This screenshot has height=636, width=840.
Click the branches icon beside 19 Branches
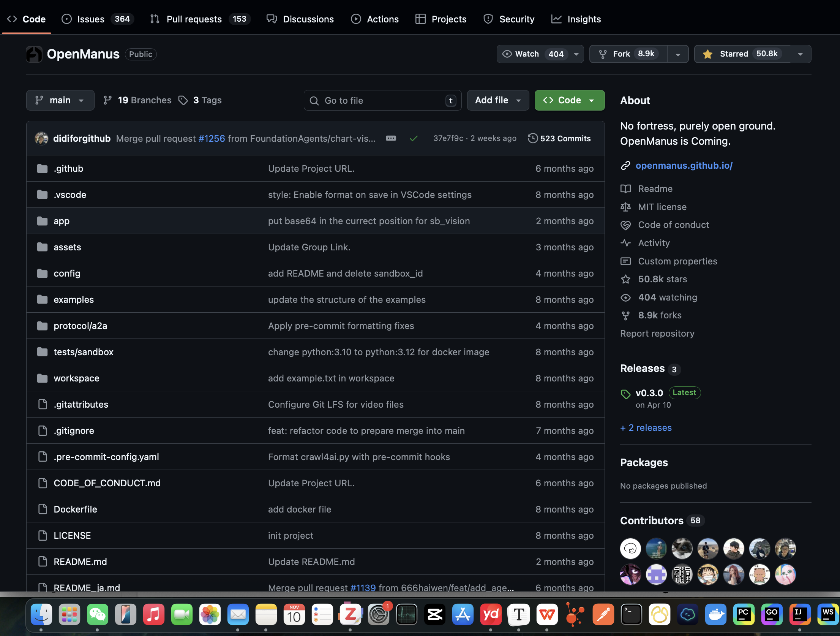pos(108,100)
